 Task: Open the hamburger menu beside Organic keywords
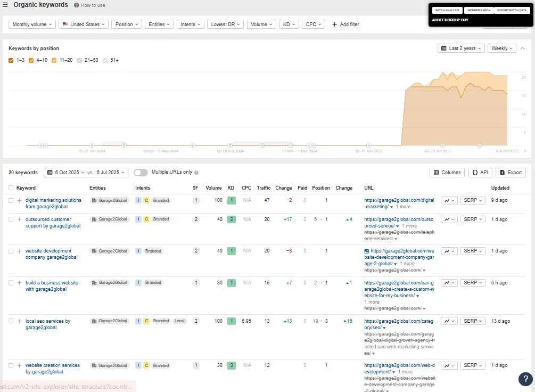click(x=5, y=5)
